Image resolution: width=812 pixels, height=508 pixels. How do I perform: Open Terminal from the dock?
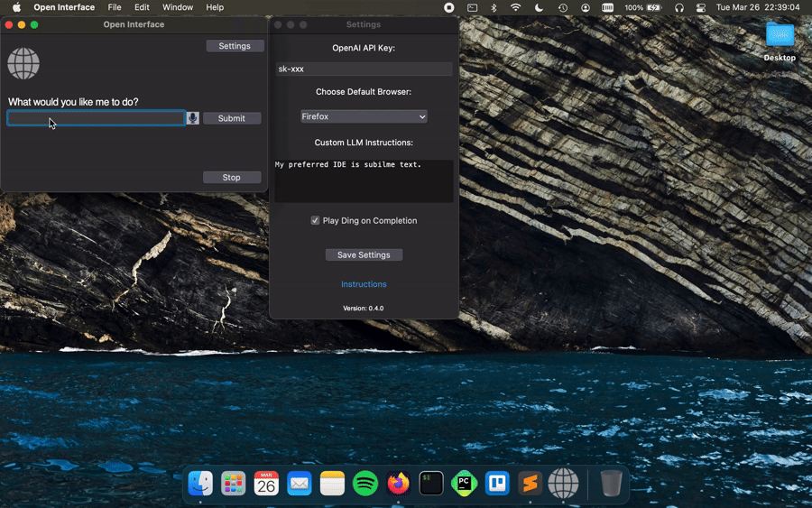[x=431, y=484]
